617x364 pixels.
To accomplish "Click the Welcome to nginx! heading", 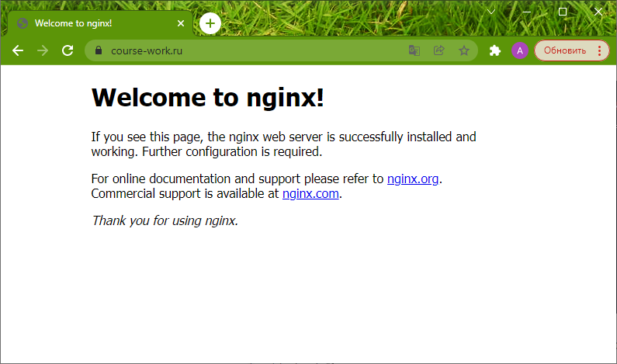I will pos(208,97).
